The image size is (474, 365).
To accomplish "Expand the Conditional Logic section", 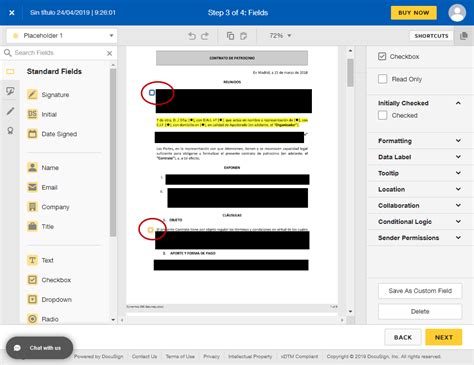I will [420, 221].
